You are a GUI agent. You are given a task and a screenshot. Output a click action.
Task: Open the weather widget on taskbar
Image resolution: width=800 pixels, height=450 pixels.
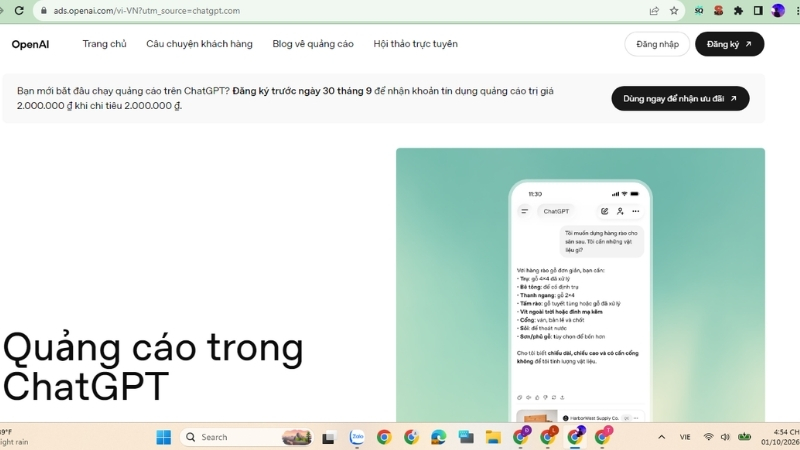[x=14, y=437]
